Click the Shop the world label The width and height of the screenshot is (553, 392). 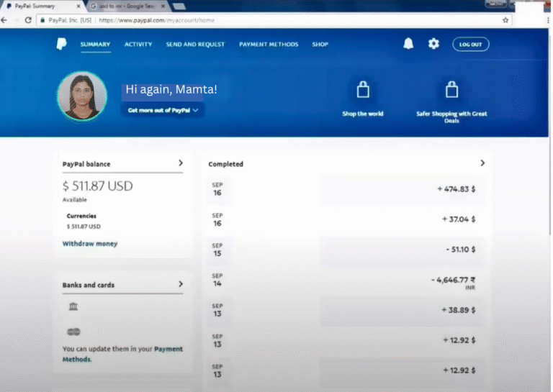[x=363, y=114]
